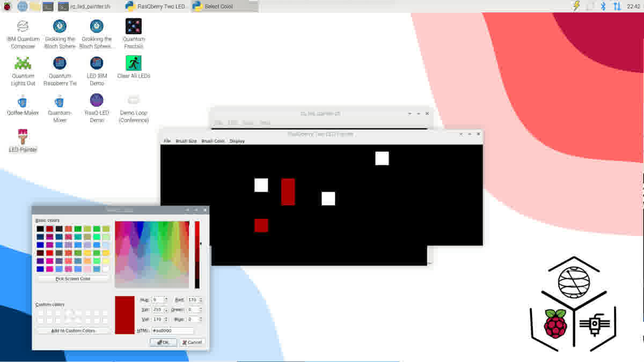Image resolution: width=644 pixels, height=362 pixels.
Task: Click the tall red rectangle on the canvas
Action: (x=288, y=192)
